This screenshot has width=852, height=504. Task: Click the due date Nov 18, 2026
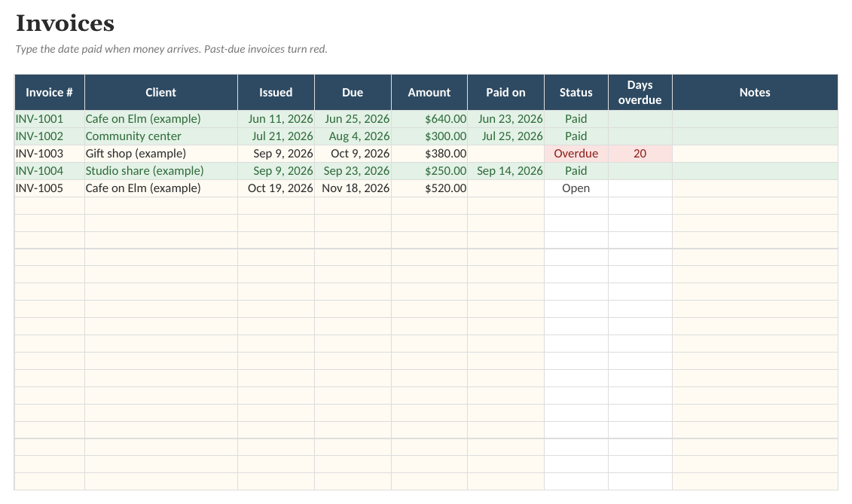[353, 188]
